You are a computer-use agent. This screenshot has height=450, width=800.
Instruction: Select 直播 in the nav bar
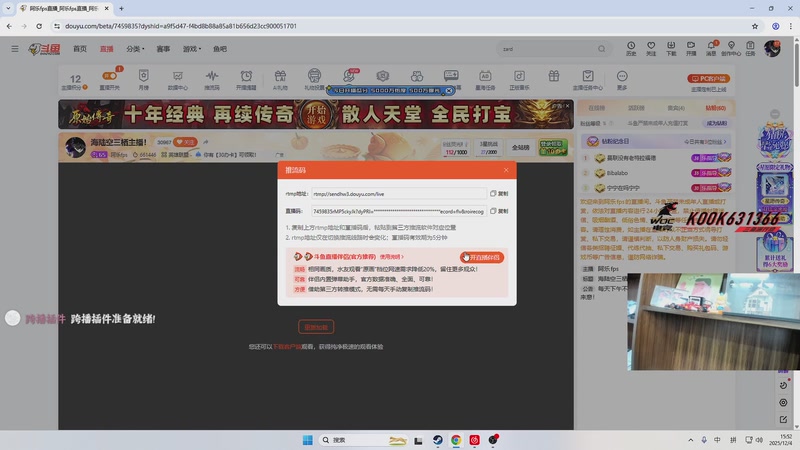click(x=107, y=49)
